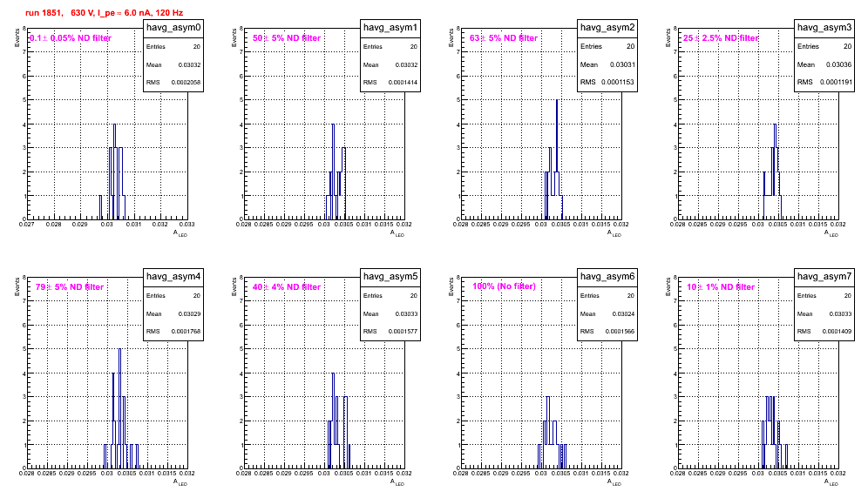Click the Entries row in havg_asym4 box
The image size is (868, 498).
pos(173,296)
